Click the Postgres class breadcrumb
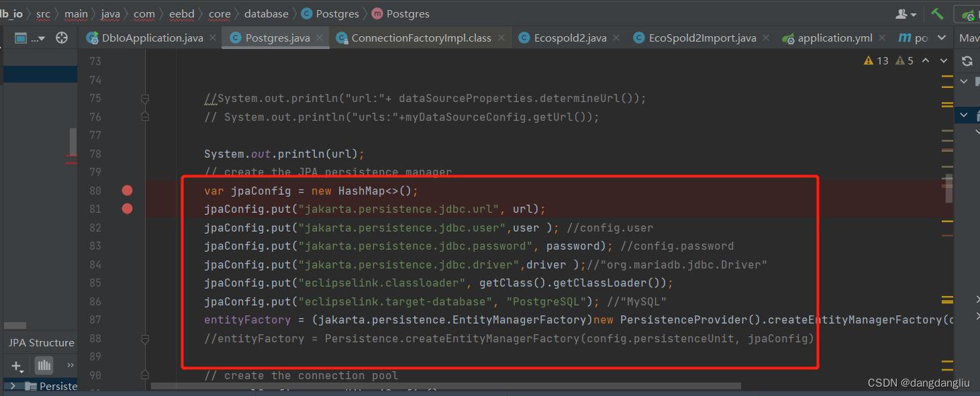Screen dimensions: 980x396 pos(331,13)
